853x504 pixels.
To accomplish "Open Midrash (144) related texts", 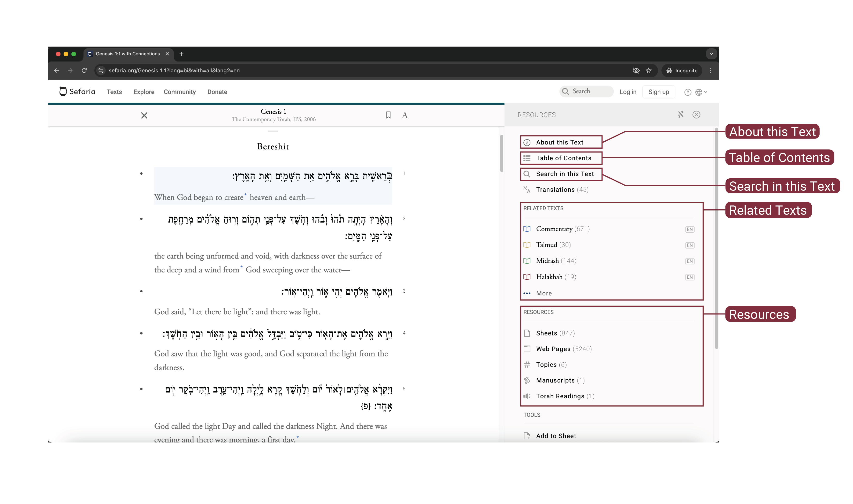I will [x=556, y=261].
